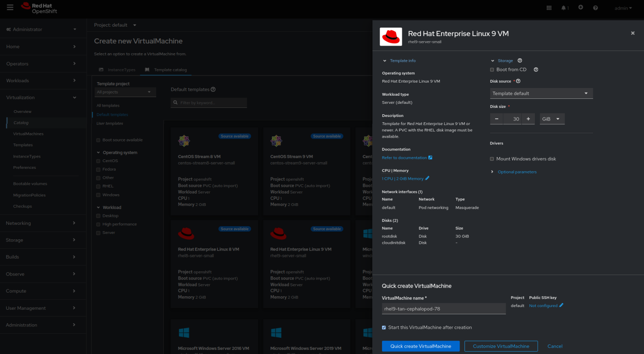Screen dimensions: 644x354
Task: Open the Refer to documentation link
Action: tap(404, 157)
